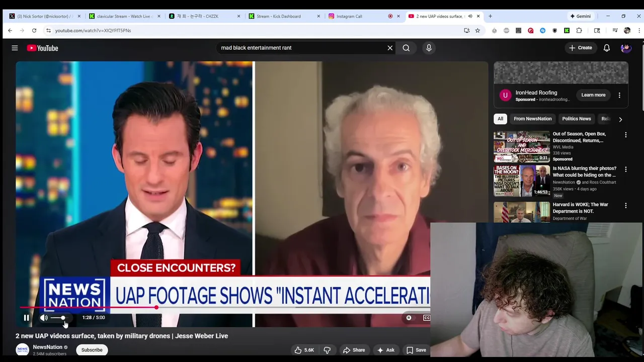Switch to Nick Sortor X tab
Screen dimensions: 644x362
[44, 16]
